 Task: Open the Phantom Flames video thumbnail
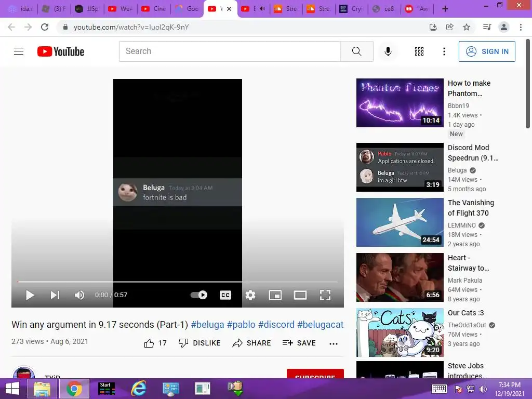pos(400,103)
